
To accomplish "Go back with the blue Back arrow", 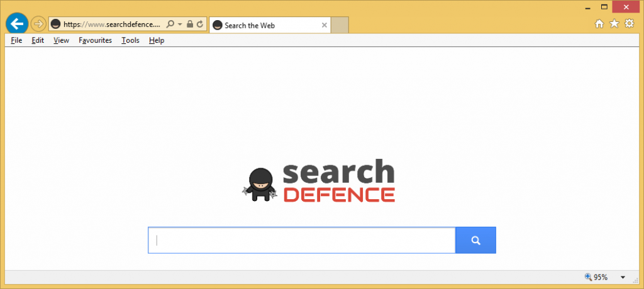I will click(17, 25).
